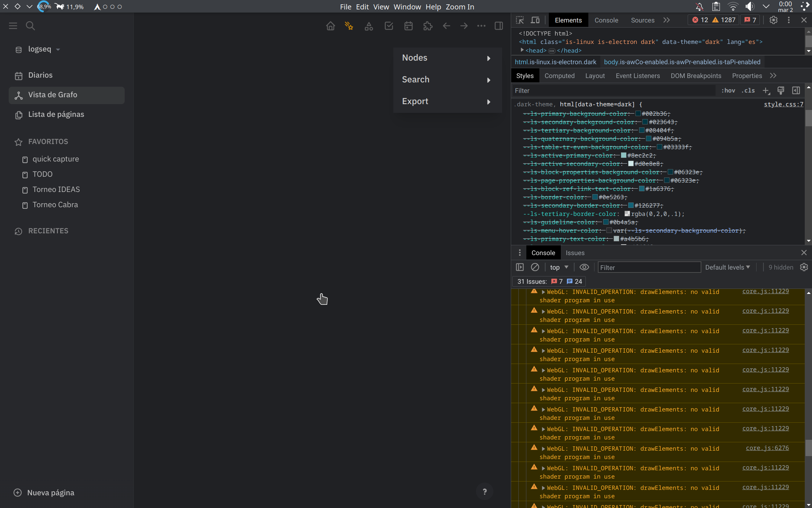Open the three-dots more menu
Viewport: 812px width, 508px height.
481,26
